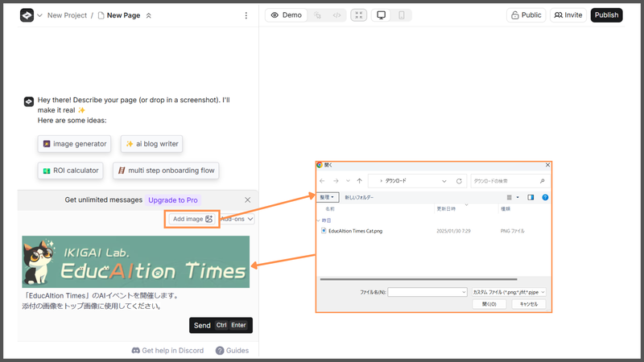Open recent locations dropdown in file dialog
The image size is (644, 362).
348,181
